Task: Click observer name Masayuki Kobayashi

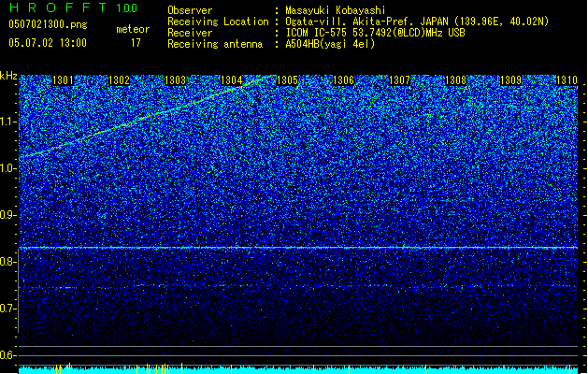Action: click(336, 10)
